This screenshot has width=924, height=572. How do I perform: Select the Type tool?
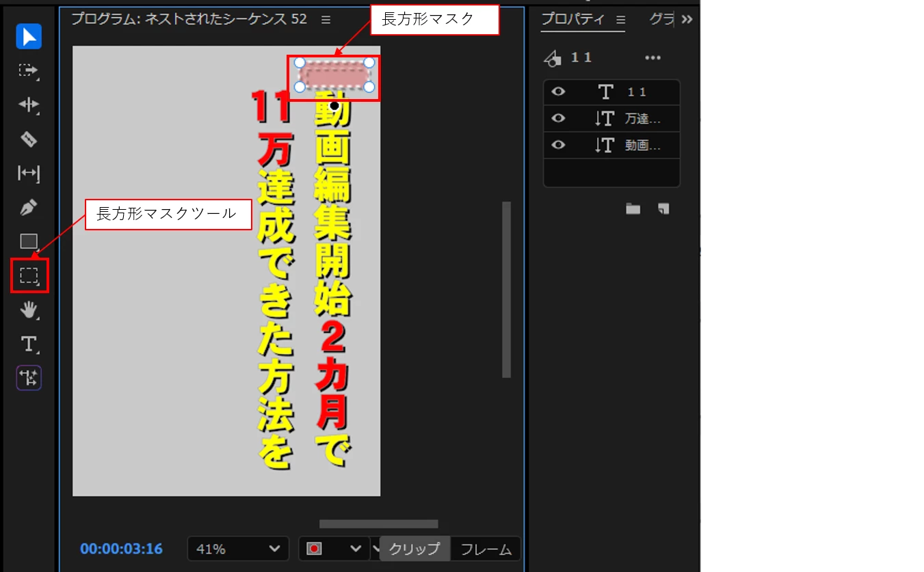[29, 344]
